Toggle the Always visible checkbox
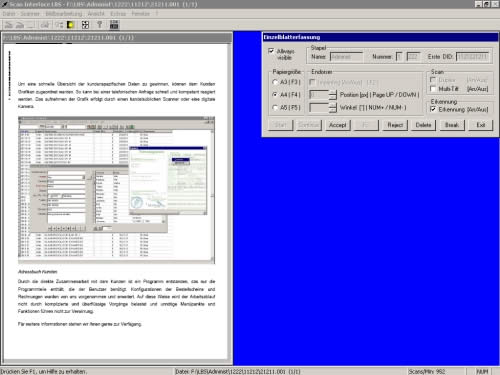This screenshot has width=500, height=375. pyautogui.click(x=271, y=51)
